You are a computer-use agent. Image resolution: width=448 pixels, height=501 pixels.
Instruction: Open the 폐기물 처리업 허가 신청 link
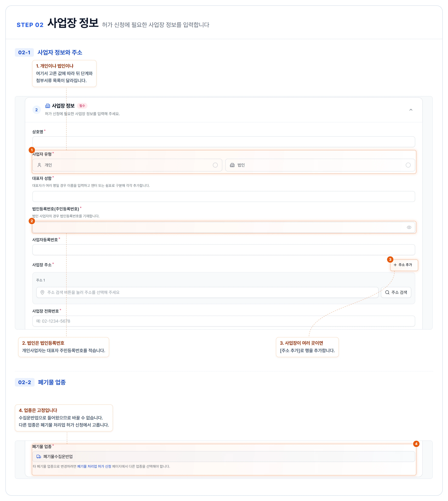pos(94,466)
